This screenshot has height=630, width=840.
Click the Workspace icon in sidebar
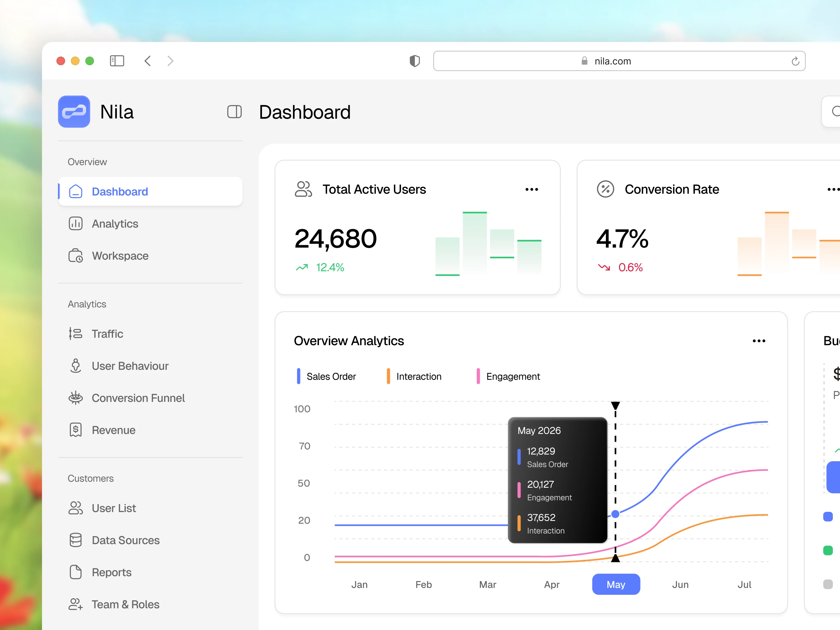[76, 256]
